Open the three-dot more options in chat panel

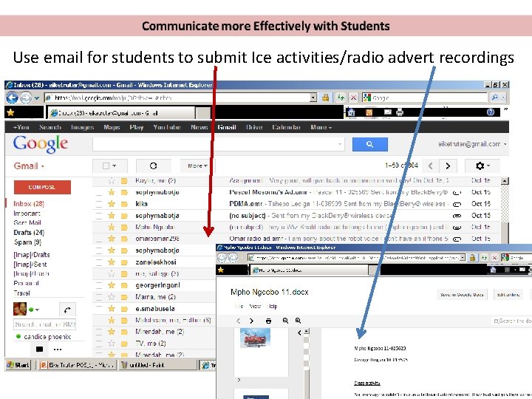click(x=58, y=349)
